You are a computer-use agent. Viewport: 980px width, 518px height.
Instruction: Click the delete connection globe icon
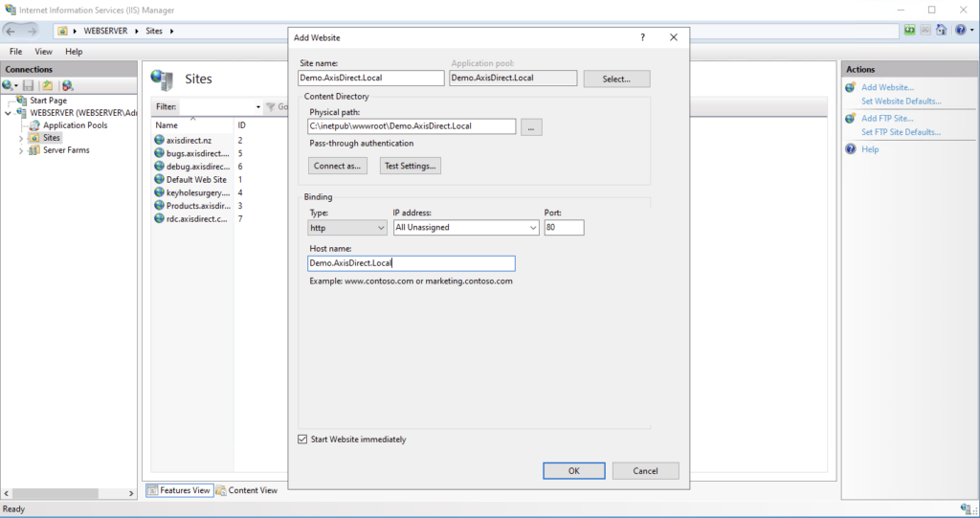click(x=68, y=86)
